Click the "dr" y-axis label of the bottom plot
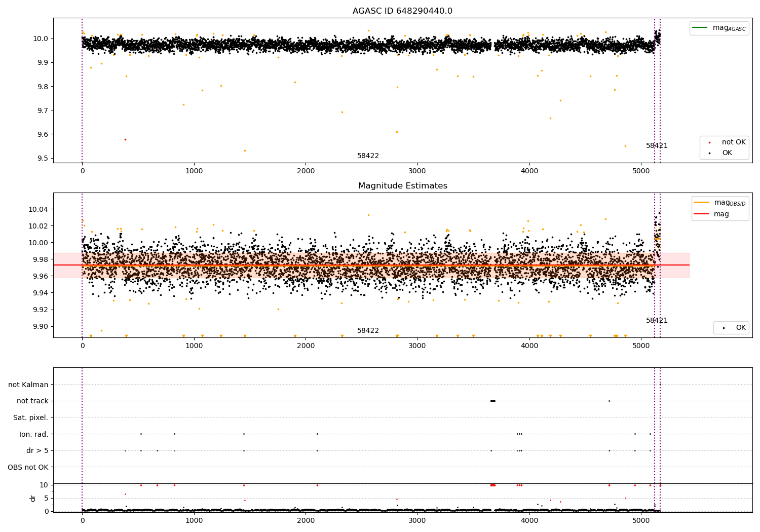 point(33,498)
